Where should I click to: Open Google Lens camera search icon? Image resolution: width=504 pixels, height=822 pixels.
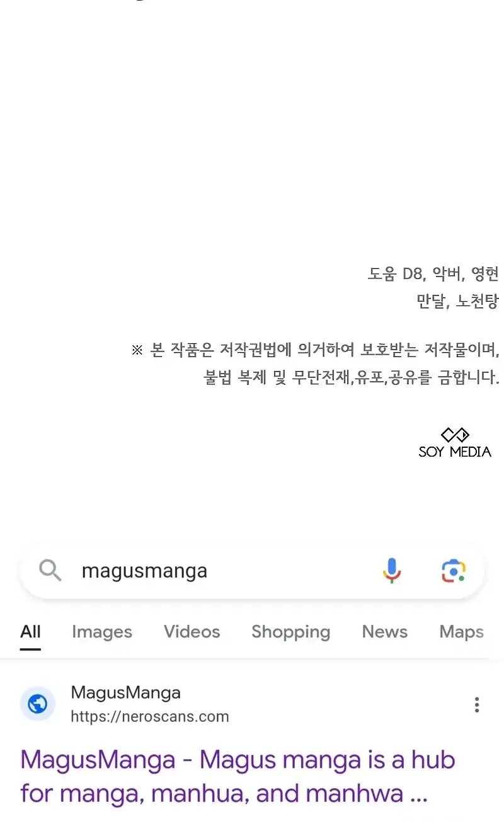pyautogui.click(x=453, y=571)
